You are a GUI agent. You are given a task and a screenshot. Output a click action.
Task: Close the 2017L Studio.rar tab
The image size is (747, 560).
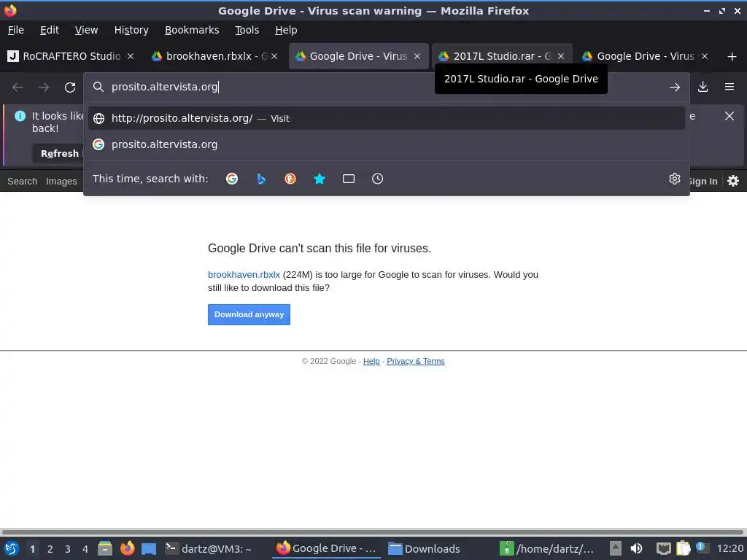(x=561, y=56)
